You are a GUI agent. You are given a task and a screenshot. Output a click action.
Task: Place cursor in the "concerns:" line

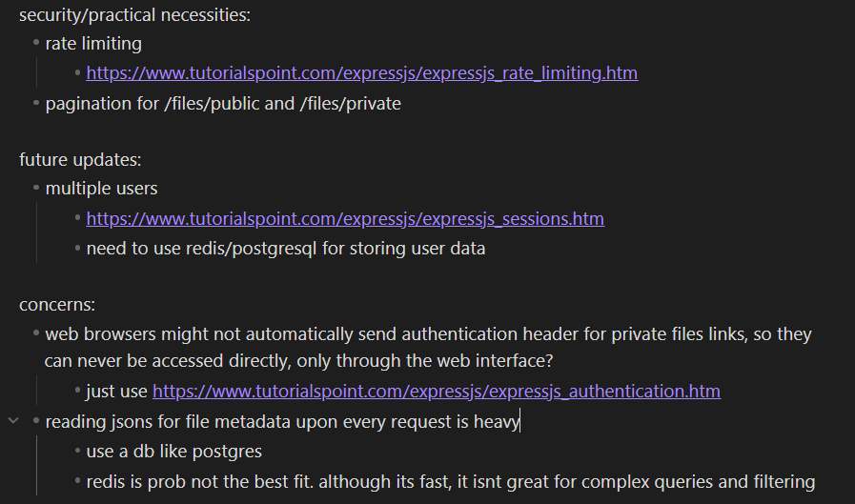(57, 305)
